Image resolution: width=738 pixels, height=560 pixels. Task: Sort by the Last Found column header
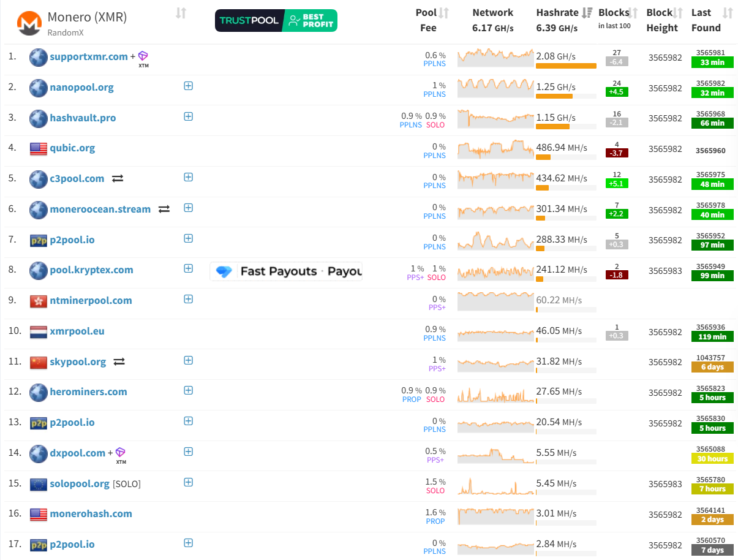(x=712, y=20)
